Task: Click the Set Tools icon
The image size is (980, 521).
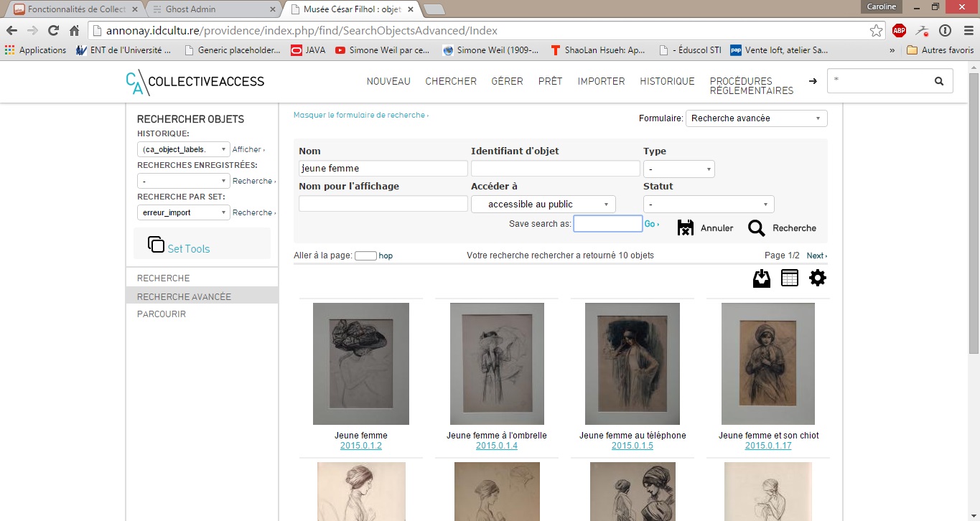Action: click(x=156, y=245)
